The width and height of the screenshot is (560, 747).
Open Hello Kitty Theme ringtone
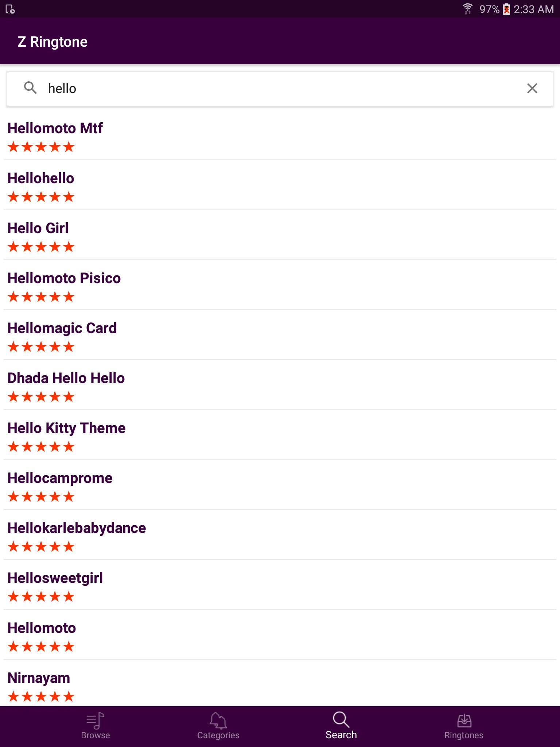pyautogui.click(x=280, y=435)
